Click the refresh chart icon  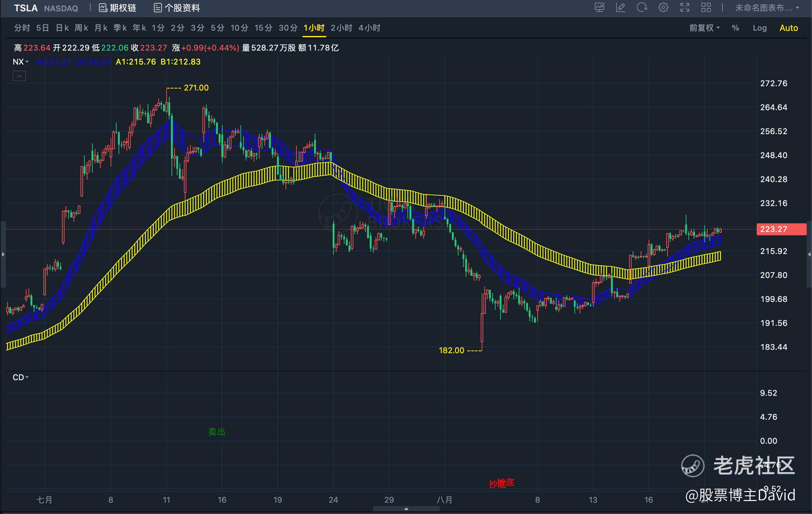point(642,7)
